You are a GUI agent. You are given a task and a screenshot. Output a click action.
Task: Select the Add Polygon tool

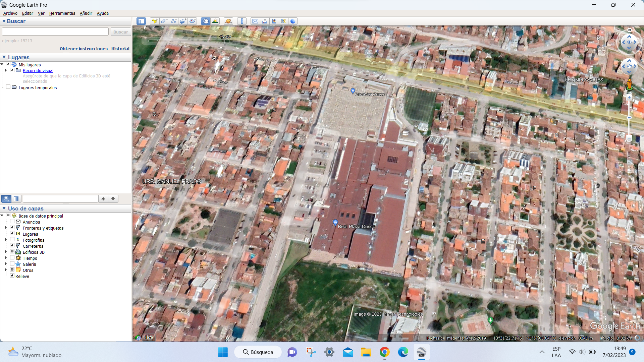pos(164,21)
